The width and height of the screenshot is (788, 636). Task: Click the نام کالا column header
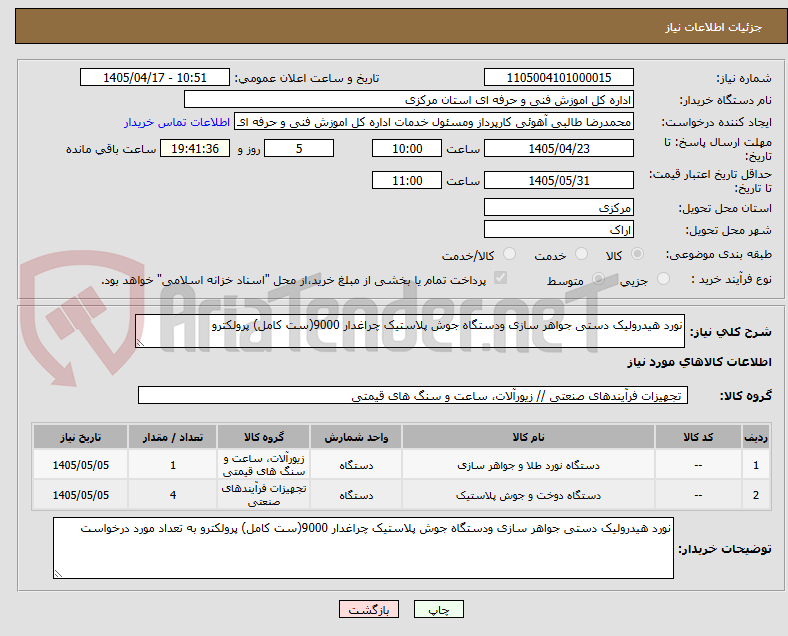(x=528, y=437)
